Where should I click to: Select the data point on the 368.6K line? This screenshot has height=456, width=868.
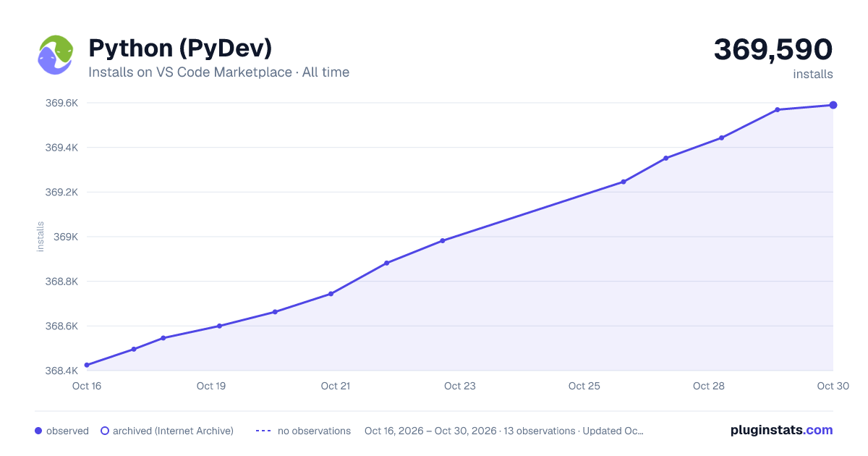click(x=219, y=326)
